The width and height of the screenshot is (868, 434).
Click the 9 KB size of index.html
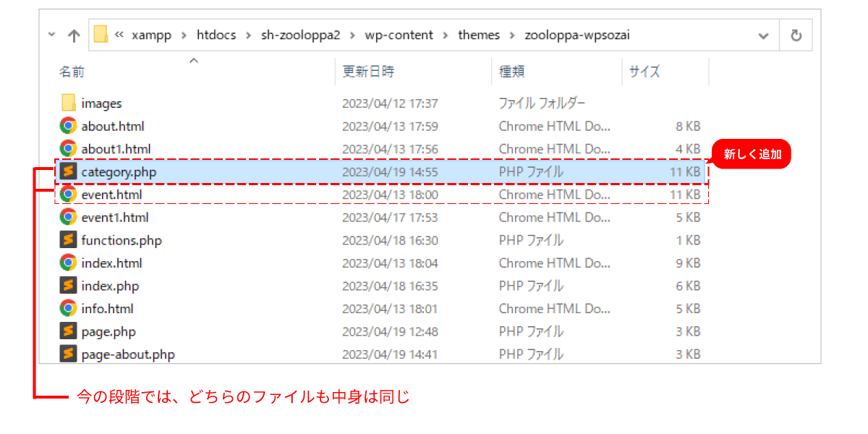click(688, 263)
